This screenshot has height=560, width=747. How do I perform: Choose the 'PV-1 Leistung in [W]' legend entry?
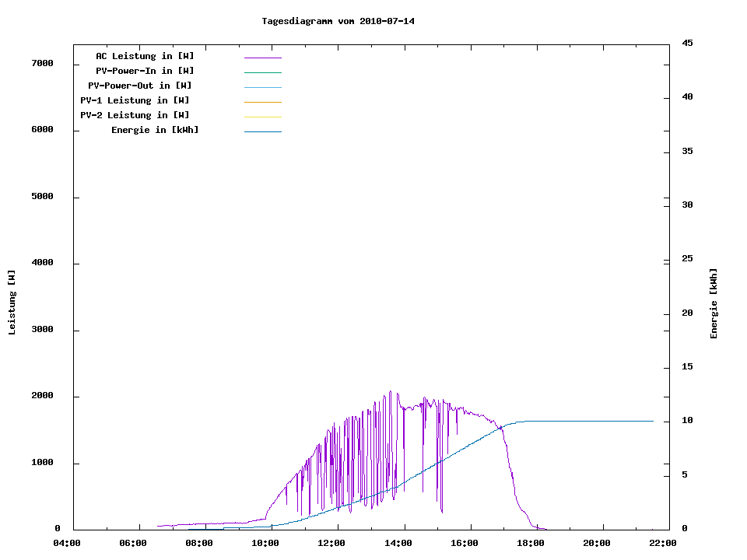coord(135,100)
